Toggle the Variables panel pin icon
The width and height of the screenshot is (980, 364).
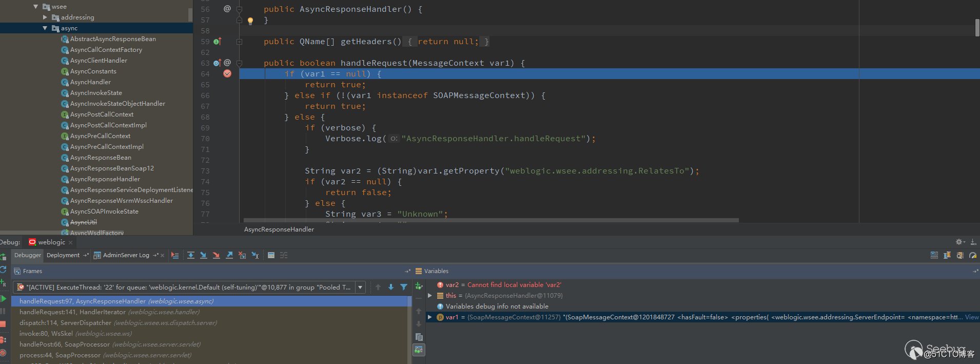tap(975, 271)
